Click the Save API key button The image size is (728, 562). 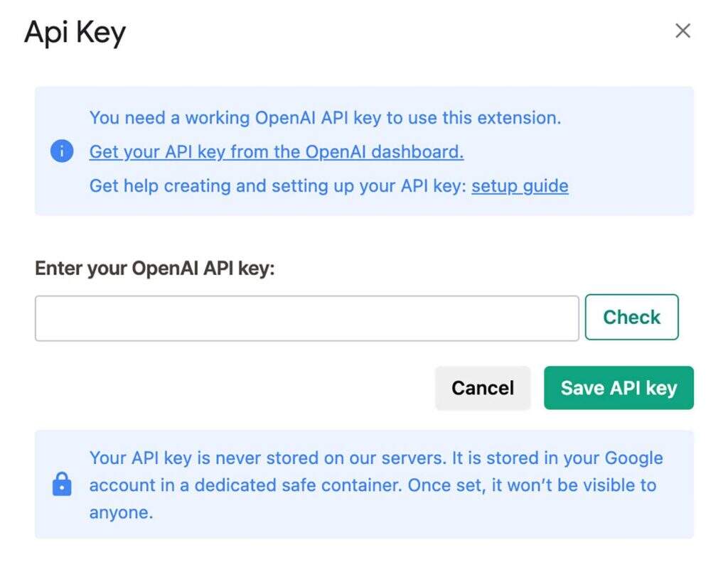coord(619,388)
